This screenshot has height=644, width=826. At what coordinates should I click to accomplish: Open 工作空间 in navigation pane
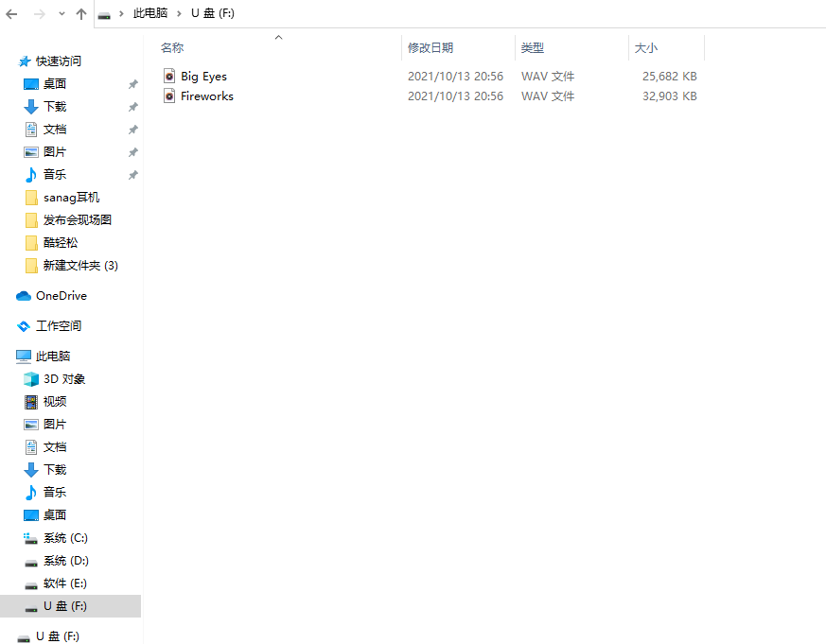(59, 326)
